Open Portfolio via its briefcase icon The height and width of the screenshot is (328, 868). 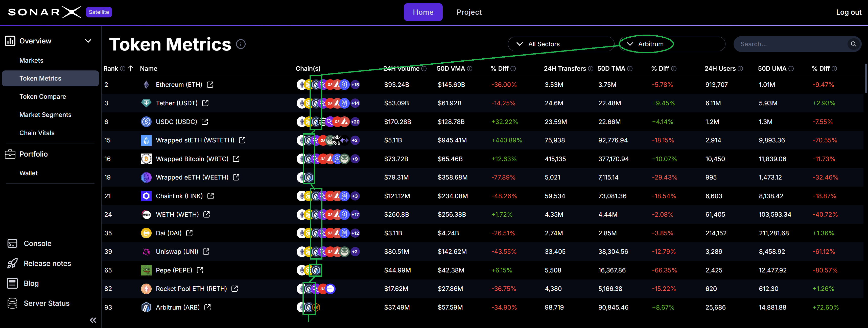(10, 154)
